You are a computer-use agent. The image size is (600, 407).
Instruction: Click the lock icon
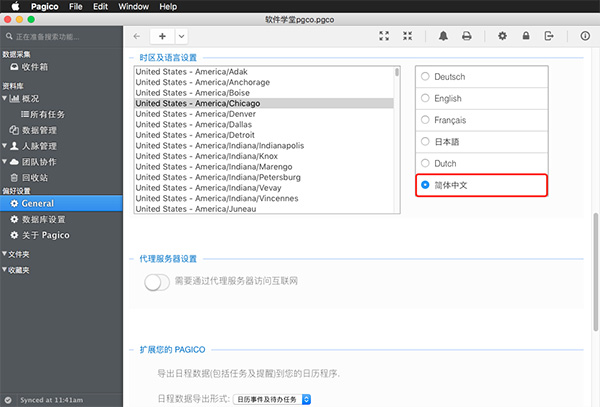pos(526,36)
